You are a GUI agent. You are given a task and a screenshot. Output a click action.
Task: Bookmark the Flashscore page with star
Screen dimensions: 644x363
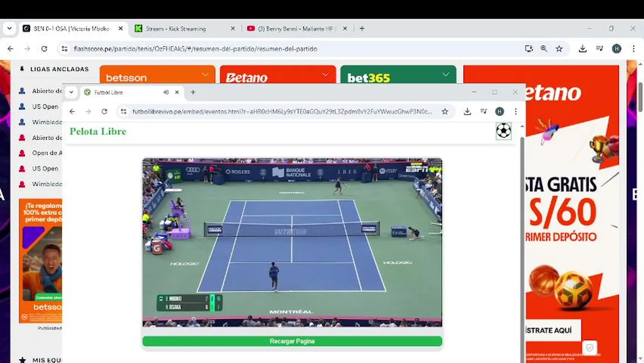click(x=559, y=49)
